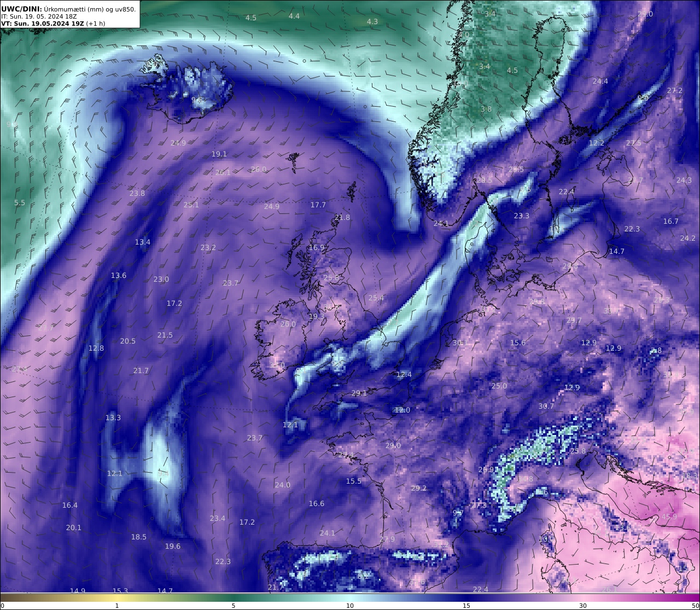Click the VT valid time line 19Z

[53, 23]
